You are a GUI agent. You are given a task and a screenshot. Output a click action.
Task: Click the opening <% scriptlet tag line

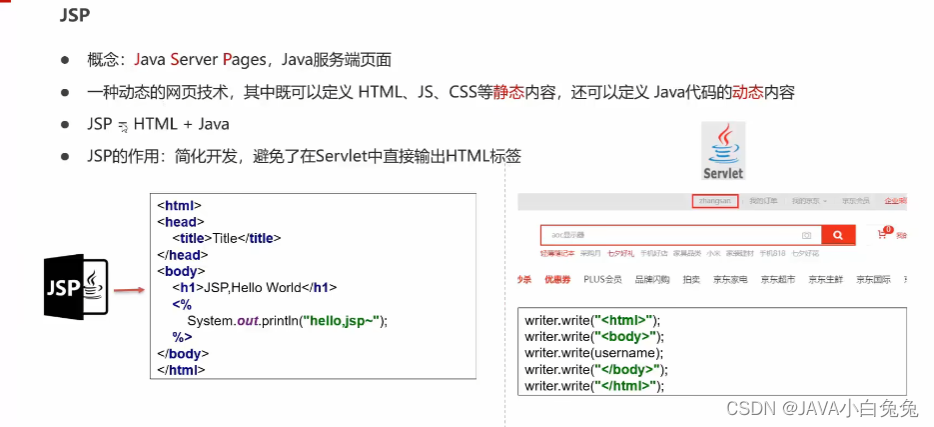click(182, 304)
